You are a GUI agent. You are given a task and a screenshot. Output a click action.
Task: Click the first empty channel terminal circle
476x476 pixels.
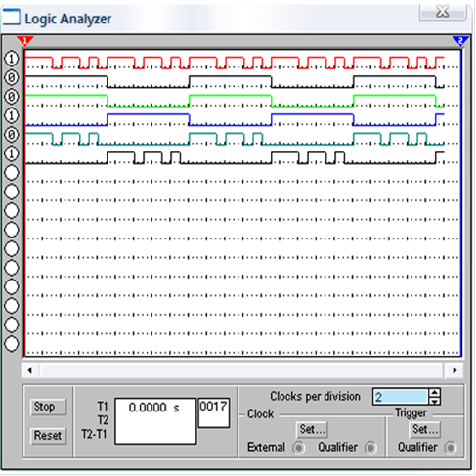[12, 173]
